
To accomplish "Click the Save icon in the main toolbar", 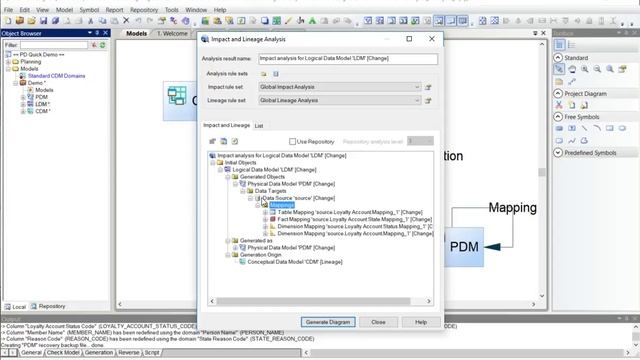I will (43, 20).
